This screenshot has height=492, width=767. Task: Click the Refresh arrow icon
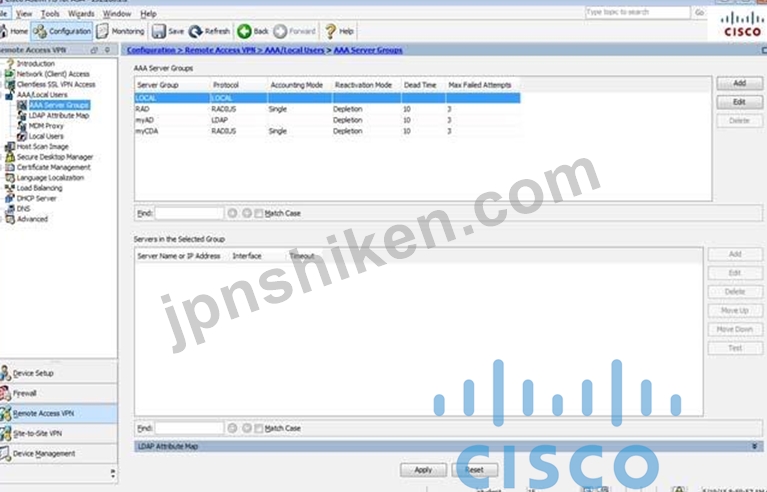[195, 31]
